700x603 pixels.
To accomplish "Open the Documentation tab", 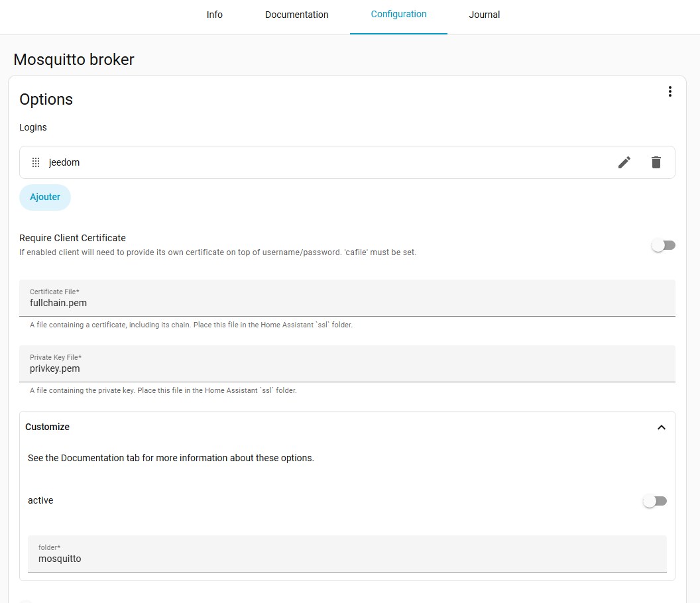I will pyautogui.click(x=296, y=15).
